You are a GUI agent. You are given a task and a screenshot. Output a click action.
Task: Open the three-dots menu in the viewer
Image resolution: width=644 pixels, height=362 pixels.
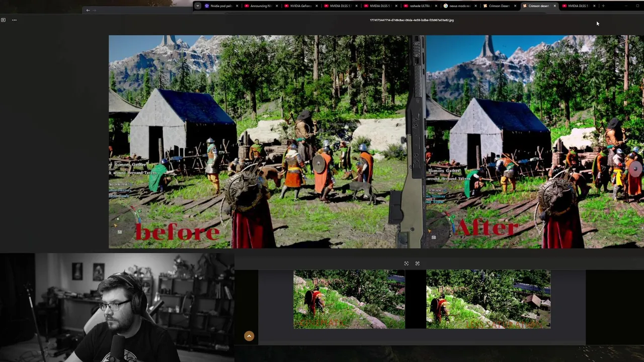14,20
